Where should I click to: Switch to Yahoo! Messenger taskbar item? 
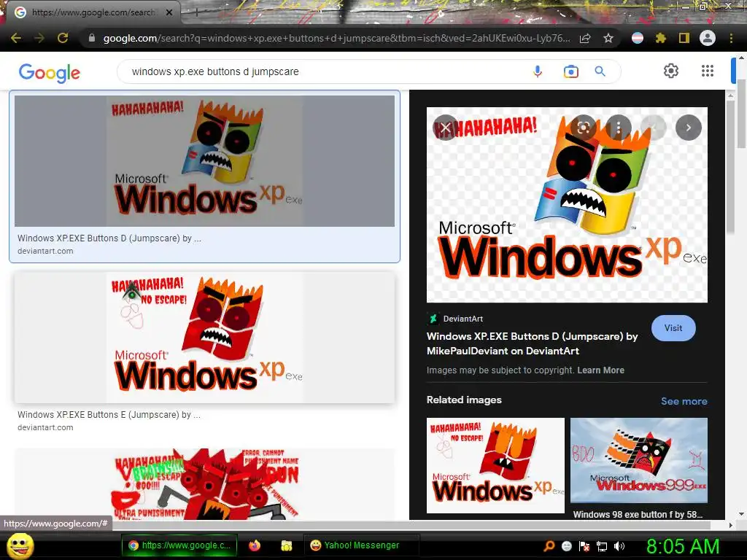tap(361, 545)
